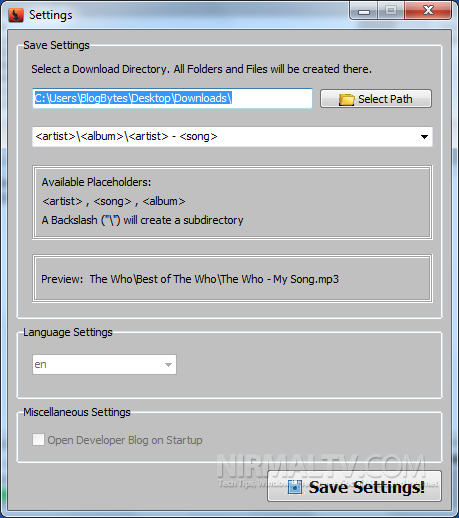Close the Settings window

tap(428, 10)
